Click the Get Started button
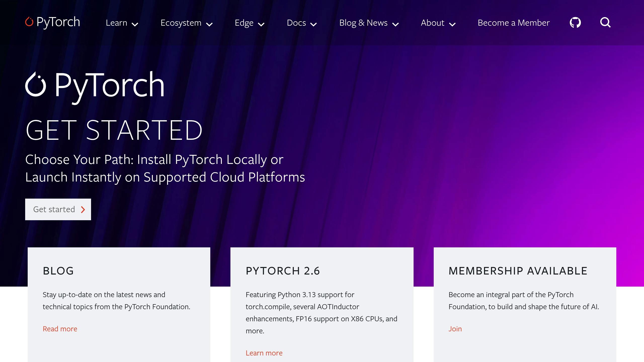This screenshot has height=362, width=644. click(58, 209)
